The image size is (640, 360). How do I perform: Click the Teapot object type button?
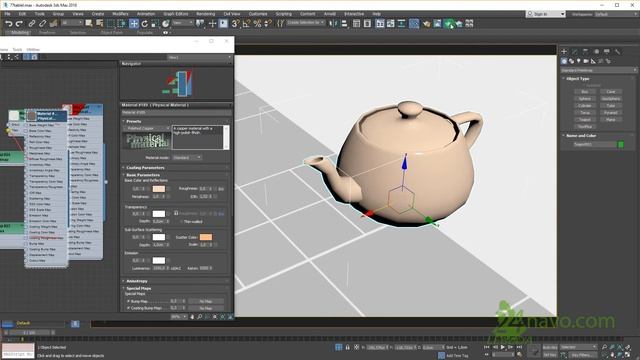[585, 120]
